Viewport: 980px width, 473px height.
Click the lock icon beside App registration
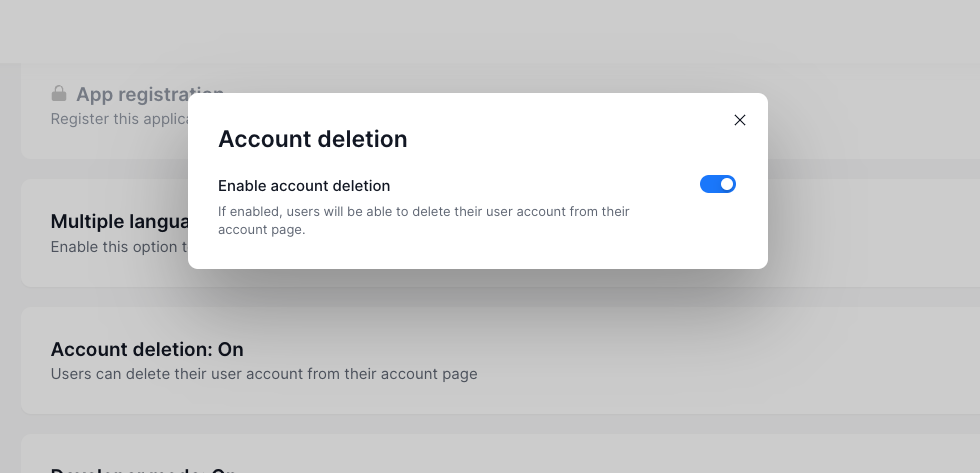(59, 94)
